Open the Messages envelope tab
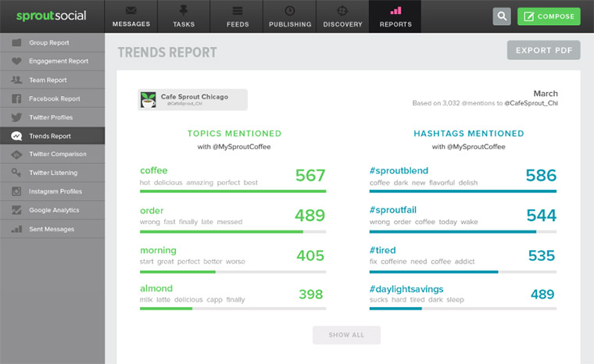Image resolution: width=594 pixels, height=364 pixels. point(131,16)
